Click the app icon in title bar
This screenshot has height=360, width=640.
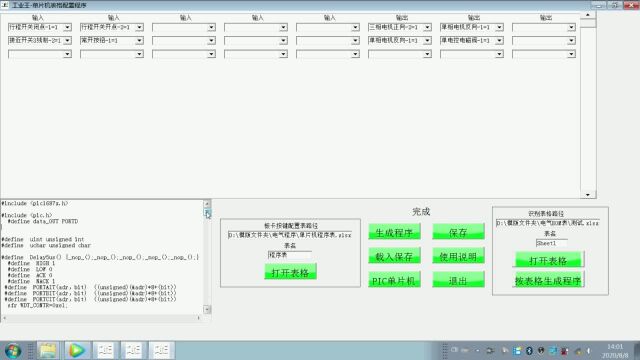[5, 5]
